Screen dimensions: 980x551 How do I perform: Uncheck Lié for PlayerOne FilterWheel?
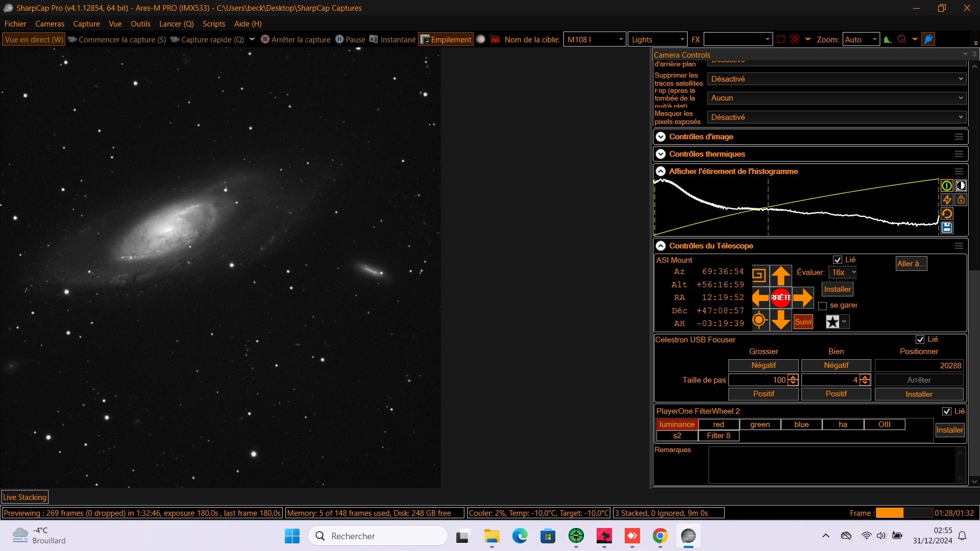(x=947, y=411)
